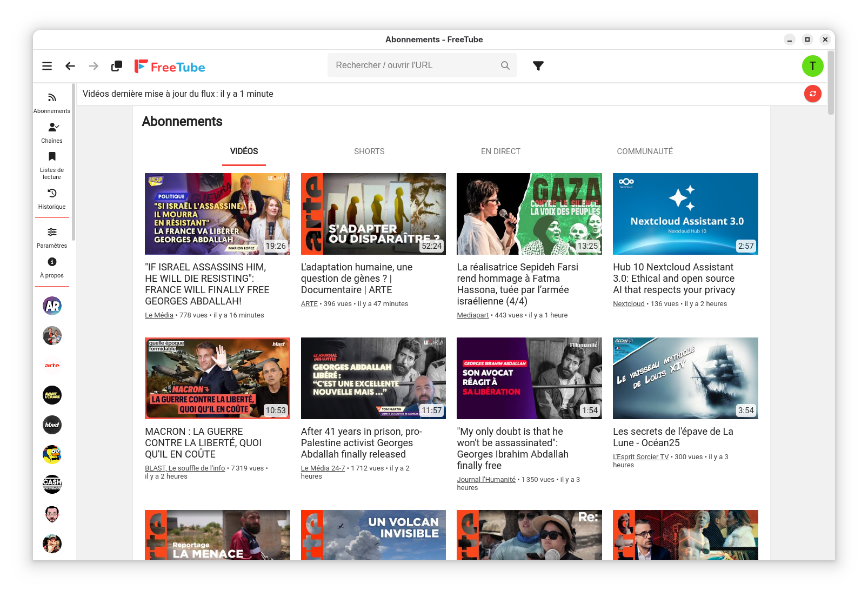The width and height of the screenshot is (868, 596).
Task: Open the two-people photo channel avatar
Action: (52, 336)
